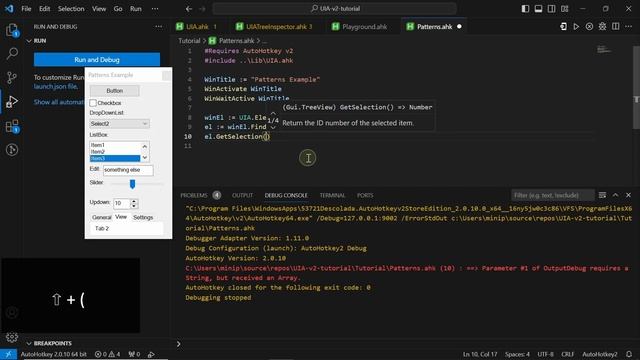Open Run and Debug views ellipsis menu
The width and height of the screenshot is (640, 360).
158,27
